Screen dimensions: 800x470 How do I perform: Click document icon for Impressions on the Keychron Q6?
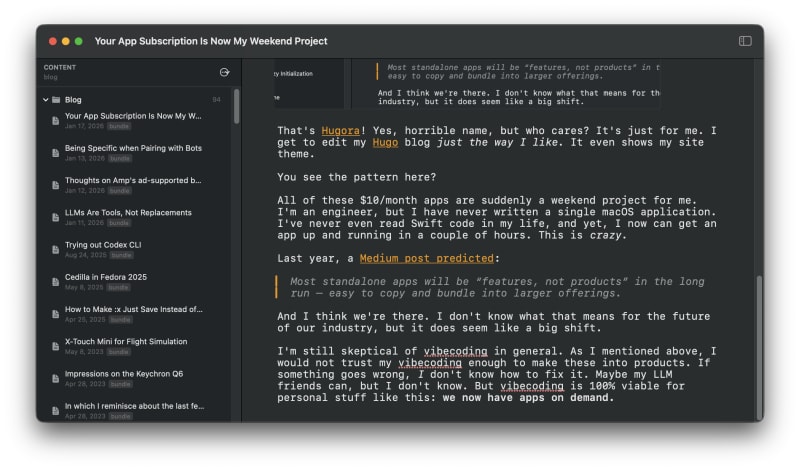(x=55, y=379)
